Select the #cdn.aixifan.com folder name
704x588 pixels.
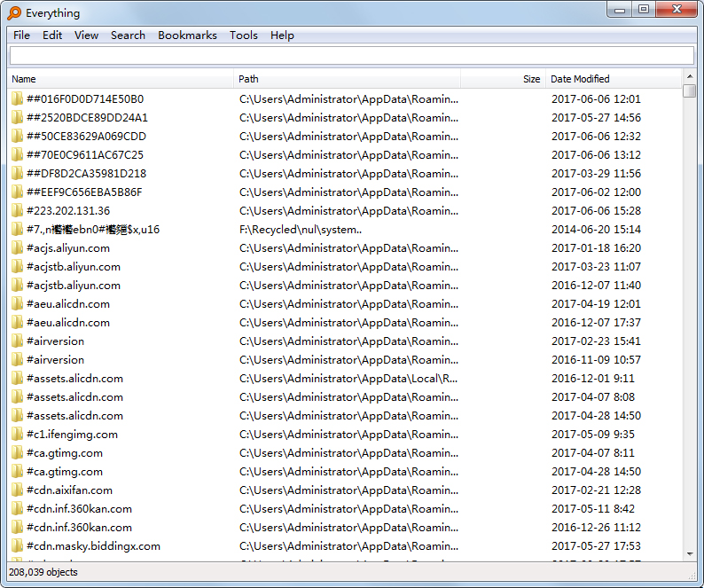click(69, 490)
